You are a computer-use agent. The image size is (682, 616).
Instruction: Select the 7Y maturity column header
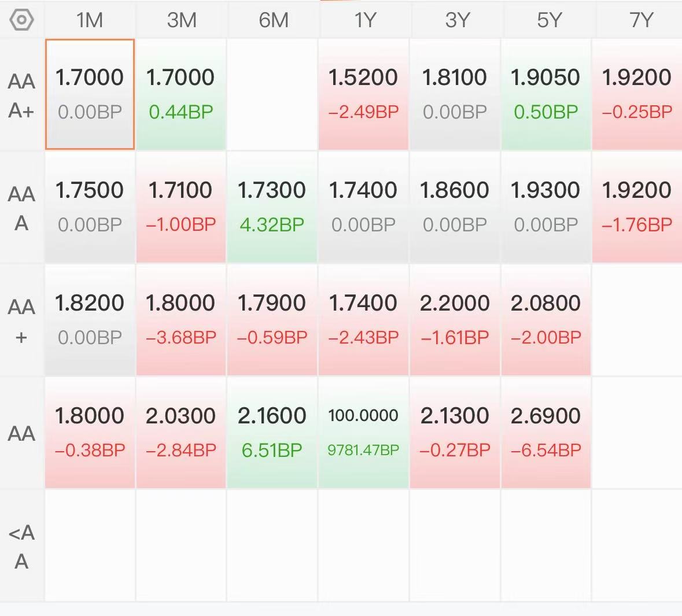(x=640, y=20)
